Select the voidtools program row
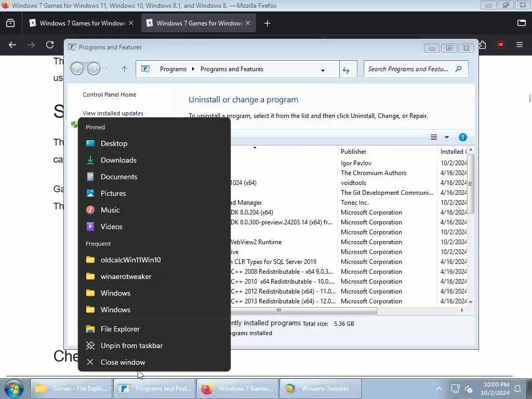This screenshot has height=399, width=532. coord(349,183)
